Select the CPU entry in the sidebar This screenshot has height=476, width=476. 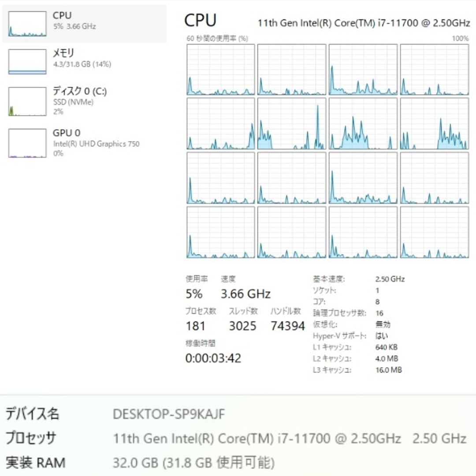pos(84,24)
